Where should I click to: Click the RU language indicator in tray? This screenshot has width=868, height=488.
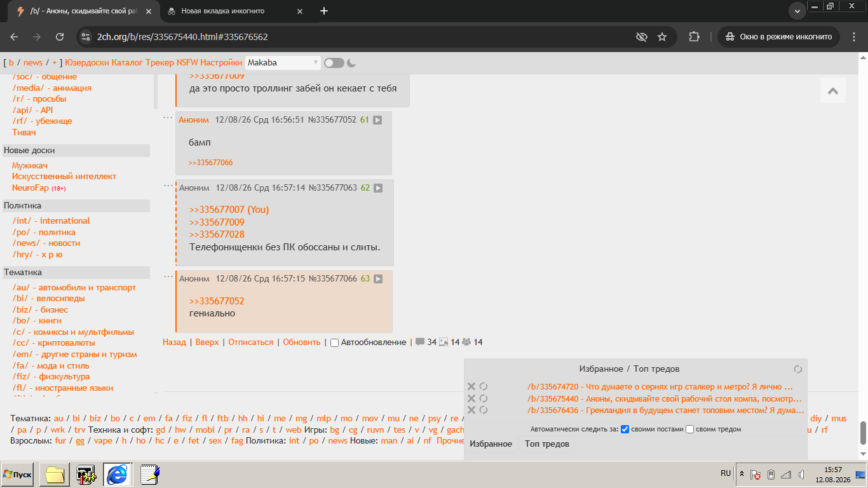click(x=726, y=473)
